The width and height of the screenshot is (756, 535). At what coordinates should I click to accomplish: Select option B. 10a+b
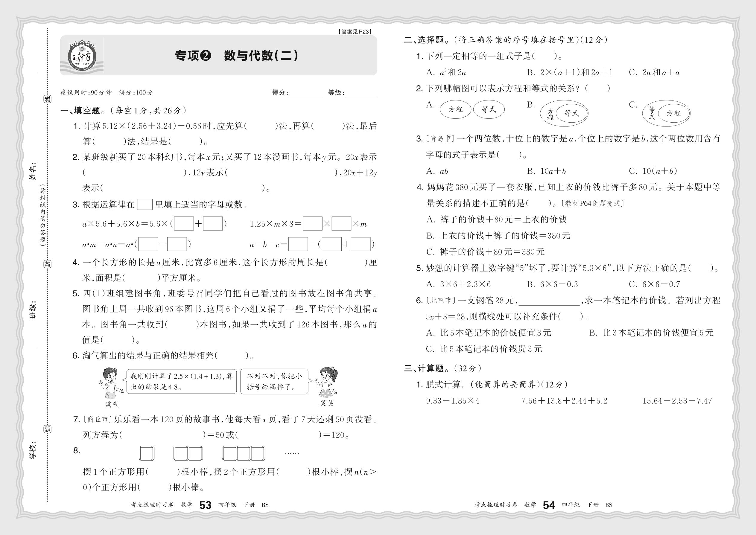tap(546, 171)
